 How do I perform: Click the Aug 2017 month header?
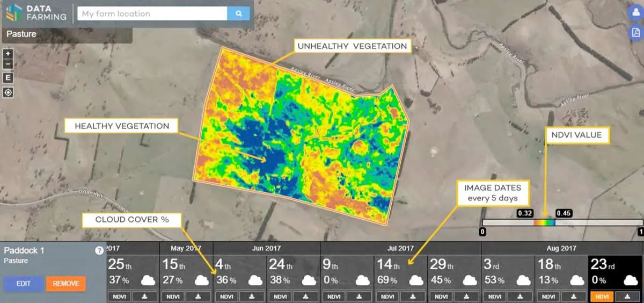pyautogui.click(x=561, y=248)
